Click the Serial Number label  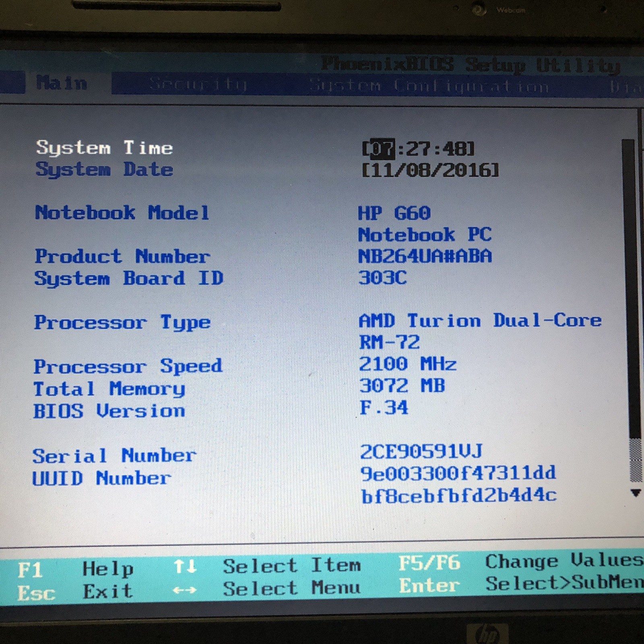tap(114, 456)
